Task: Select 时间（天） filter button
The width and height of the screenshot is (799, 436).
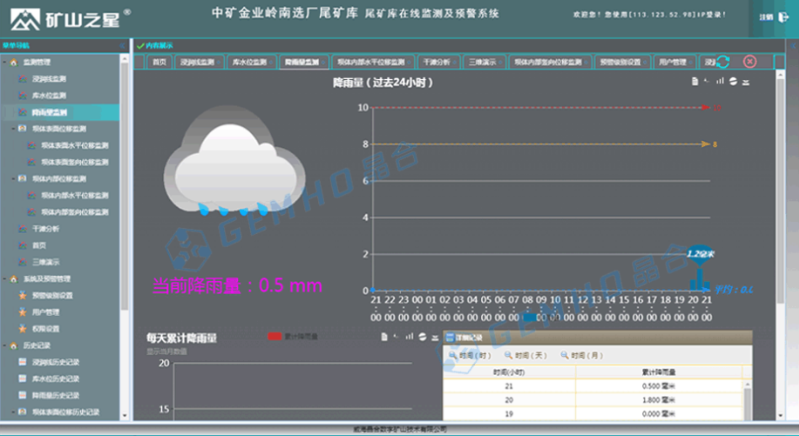Action: pyautogui.click(x=526, y=355)
